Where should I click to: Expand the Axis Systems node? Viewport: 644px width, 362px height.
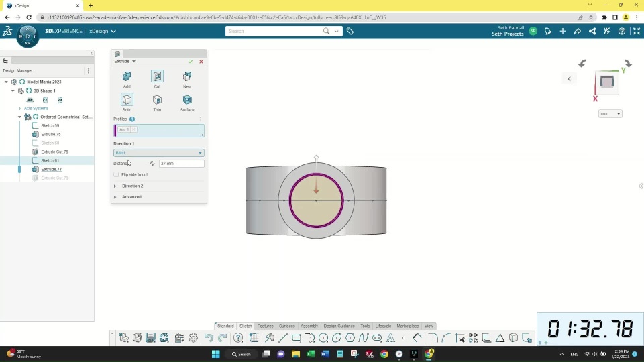click(x=19, y=109)
